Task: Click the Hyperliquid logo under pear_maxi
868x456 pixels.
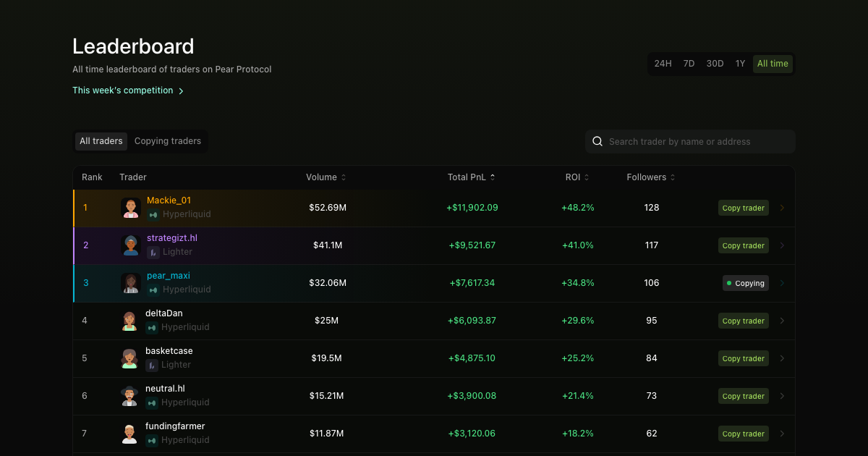Action: (153, 290)
